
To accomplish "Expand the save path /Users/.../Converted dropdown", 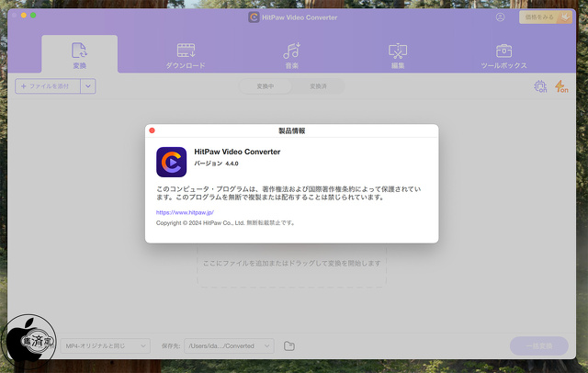I will coord(228,346).
